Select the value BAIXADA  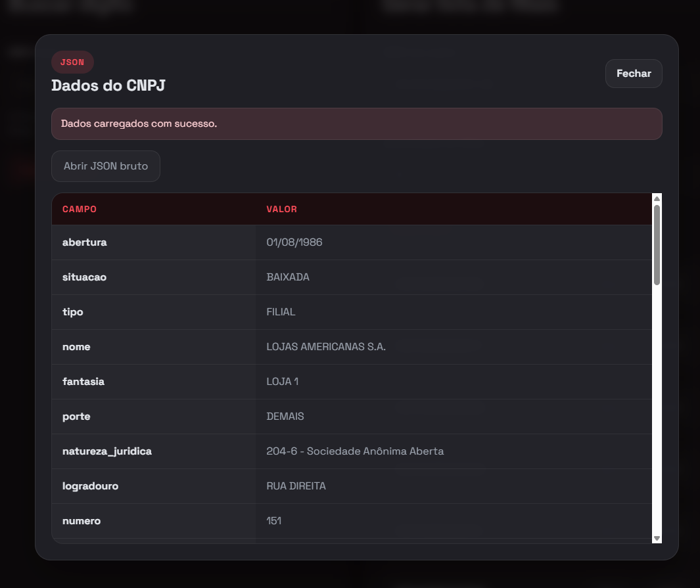click(x=288, y=277)
